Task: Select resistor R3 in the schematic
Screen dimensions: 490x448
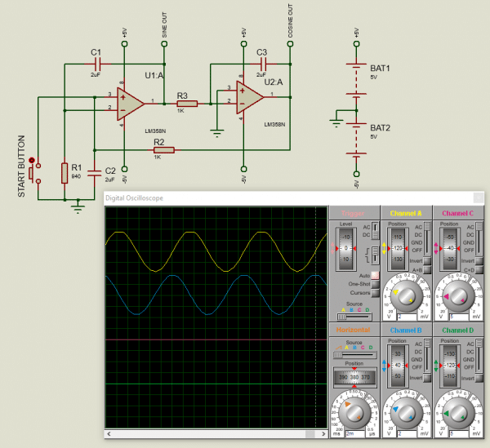Action: tap(187, 104)
